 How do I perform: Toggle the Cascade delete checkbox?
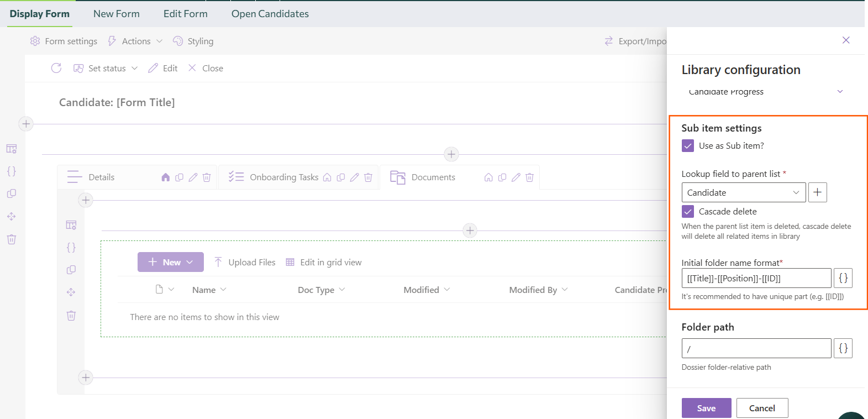688,212
